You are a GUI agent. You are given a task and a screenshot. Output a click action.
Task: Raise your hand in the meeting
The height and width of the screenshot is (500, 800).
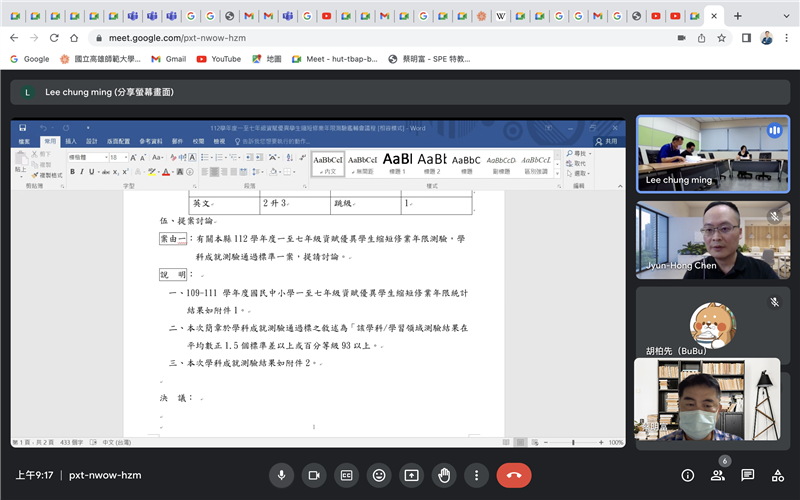coord(443,475)
